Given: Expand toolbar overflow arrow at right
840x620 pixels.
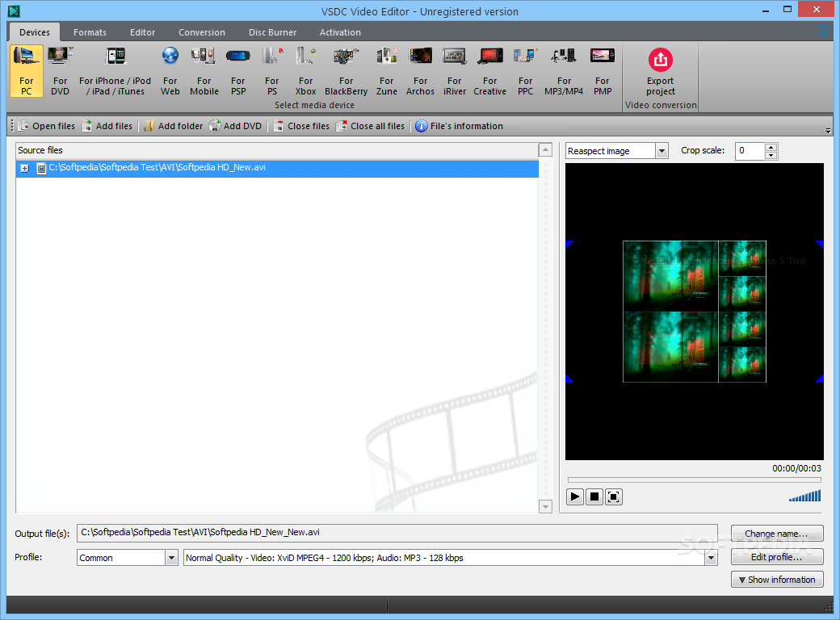Looking at the screenshot, I should 828,130.
